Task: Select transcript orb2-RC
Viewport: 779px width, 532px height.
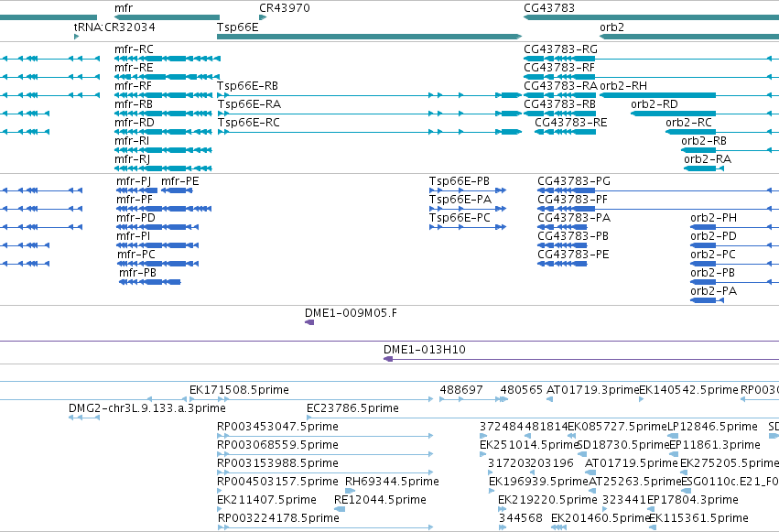Action: pos(688,123)
